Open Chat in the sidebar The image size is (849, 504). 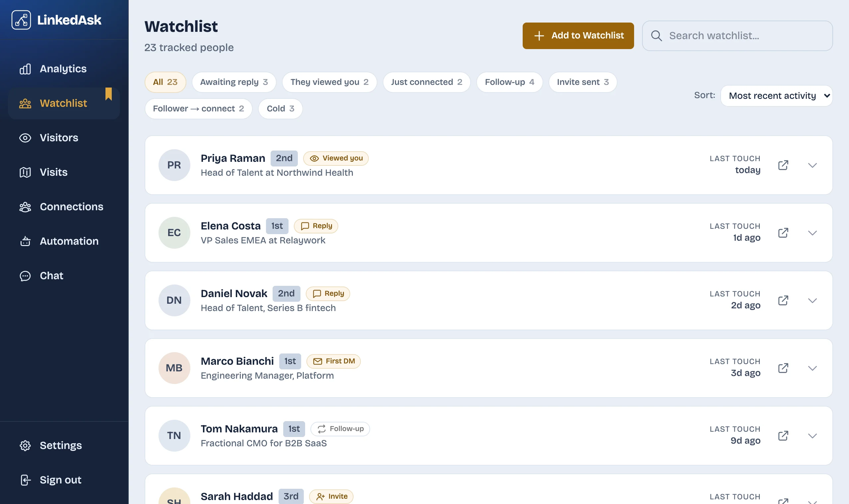pos(64,276)
